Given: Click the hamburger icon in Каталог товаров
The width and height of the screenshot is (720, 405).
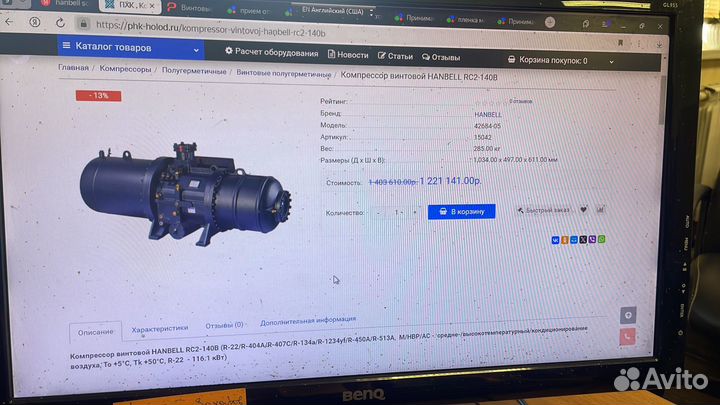Looking at the screenshot, I should click(67, 45).
